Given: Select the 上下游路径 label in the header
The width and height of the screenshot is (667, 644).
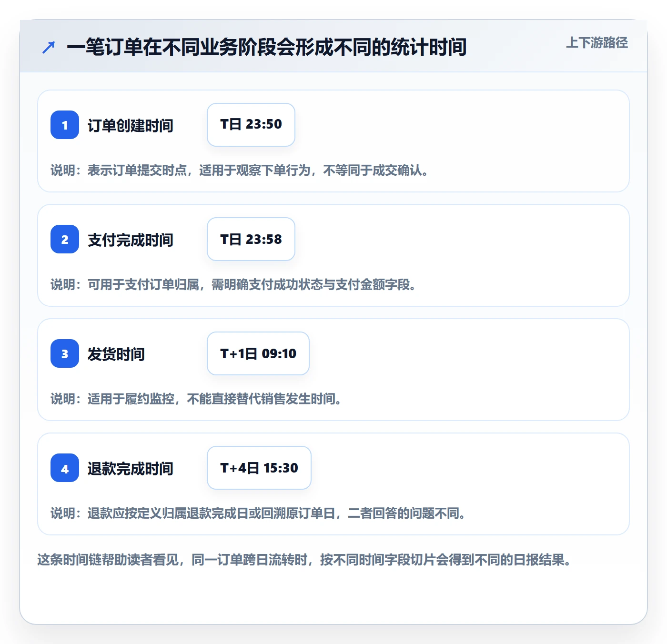Looking at the screenshot, I should (x=597, y=43).
